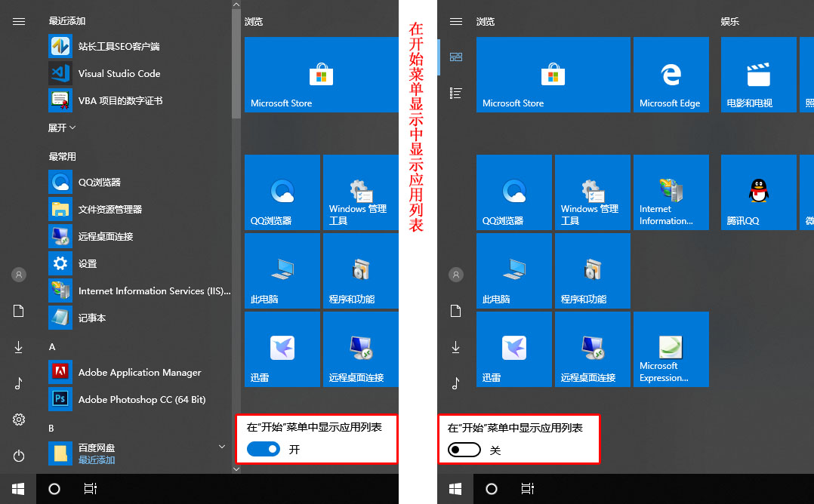Click the 最常用 section heading

[x=62, y=156]
